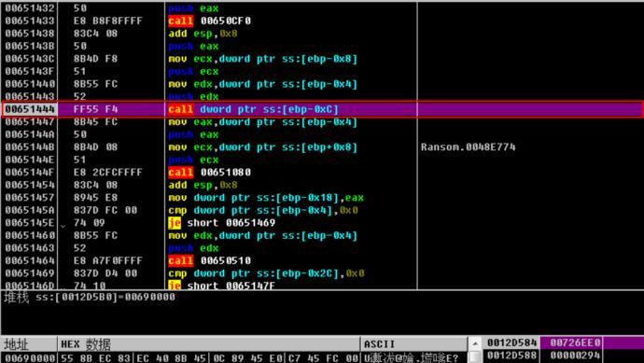Image resolution: width=644 pixels, height=363 pixels.
Task: Click hex bytes 8B45 FC
Action: tap(96, 122)
